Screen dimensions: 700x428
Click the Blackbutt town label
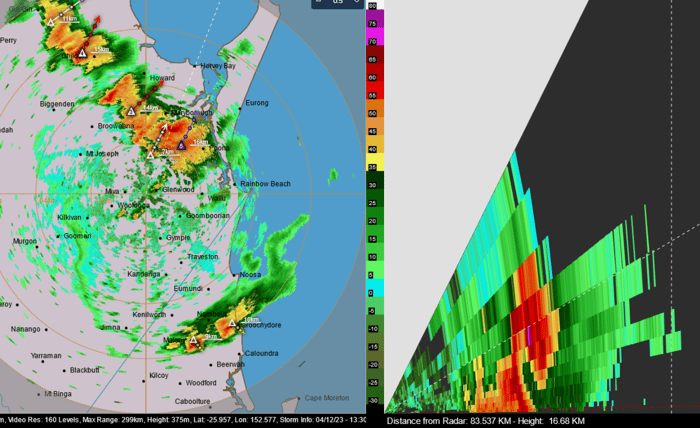click(85, 370)
